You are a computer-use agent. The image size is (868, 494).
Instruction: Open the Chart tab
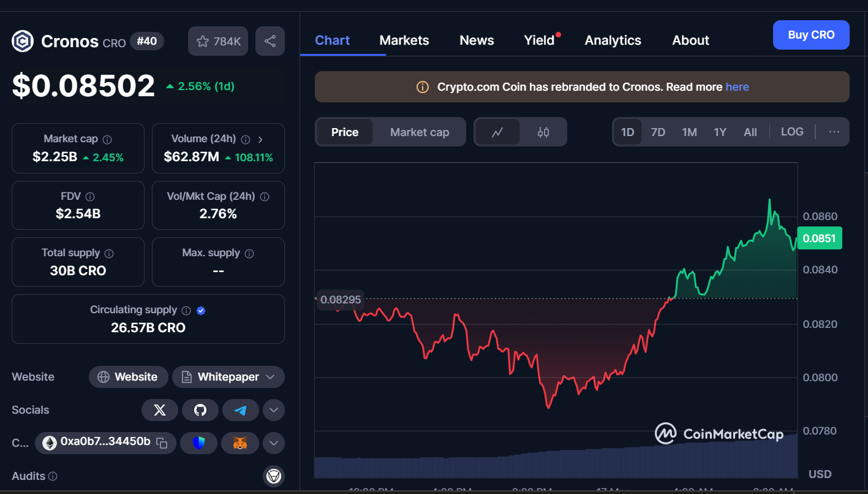click(x=333, y=40)
